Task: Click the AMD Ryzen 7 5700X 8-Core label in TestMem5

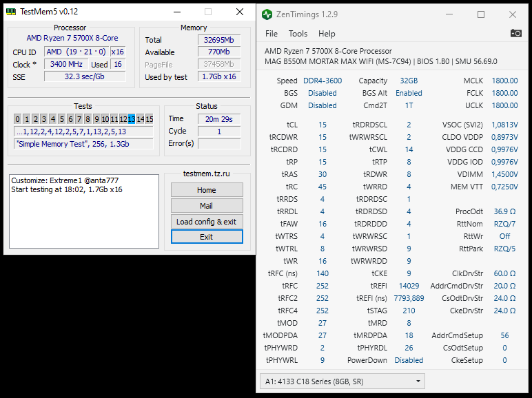Action: click(x=72, y=38)
